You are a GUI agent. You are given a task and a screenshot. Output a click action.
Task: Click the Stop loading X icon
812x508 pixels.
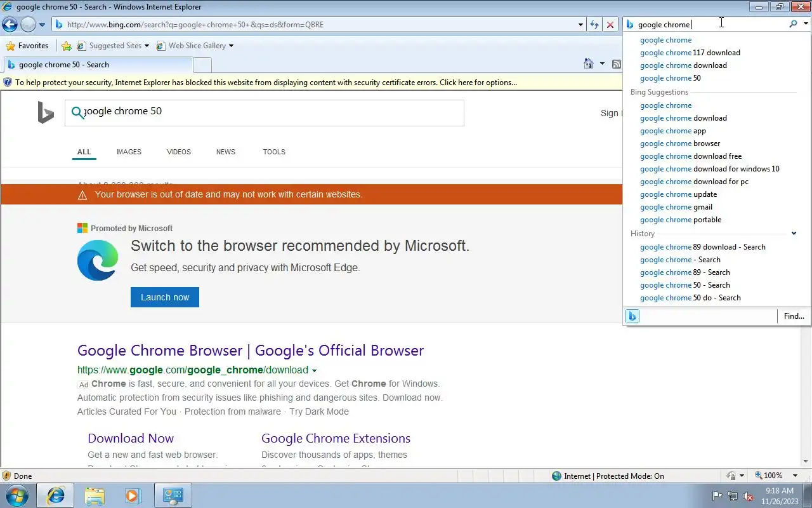tap(610, 25)
